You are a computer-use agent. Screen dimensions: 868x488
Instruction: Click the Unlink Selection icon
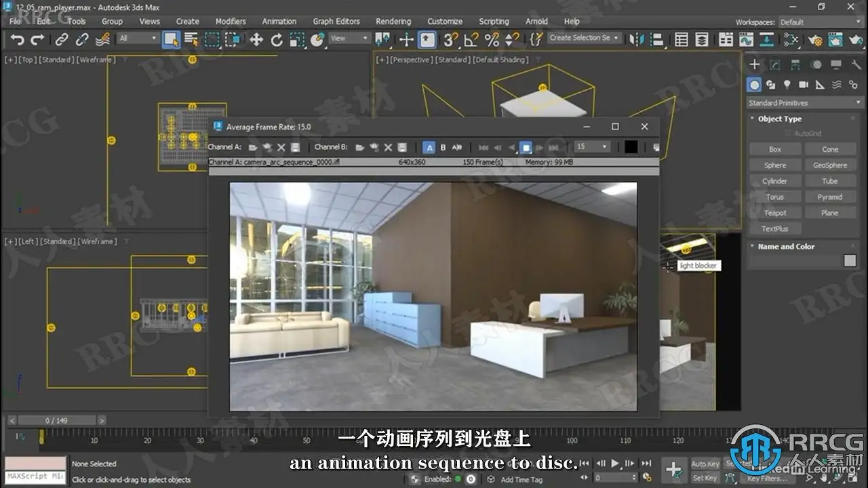[82, 40]
